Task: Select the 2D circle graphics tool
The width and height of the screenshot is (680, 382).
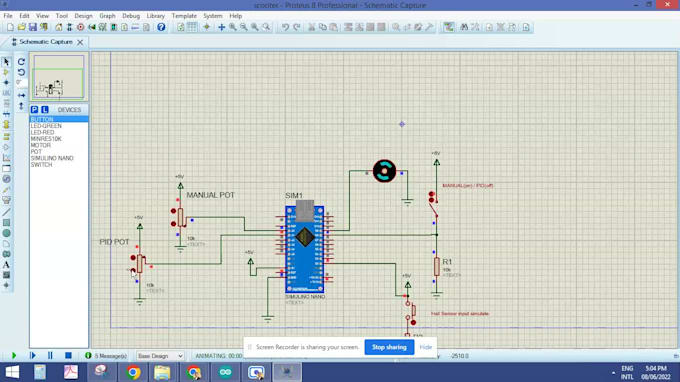Action: click(x=6, y=233)
